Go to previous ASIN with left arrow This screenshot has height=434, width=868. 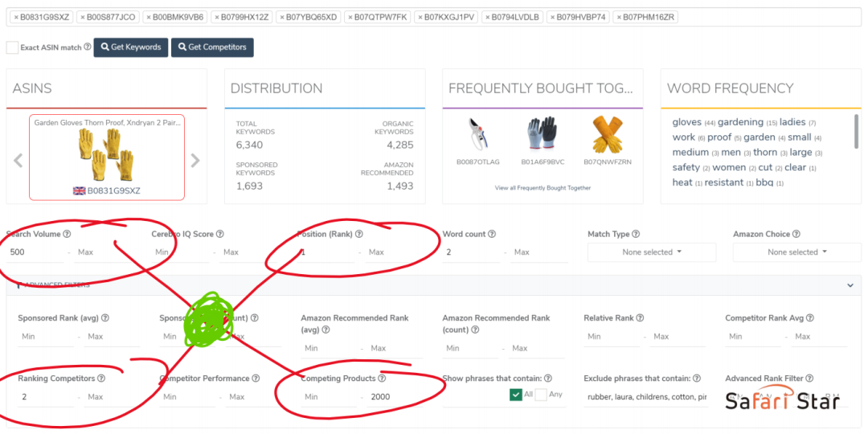click(x=18, y=161)
